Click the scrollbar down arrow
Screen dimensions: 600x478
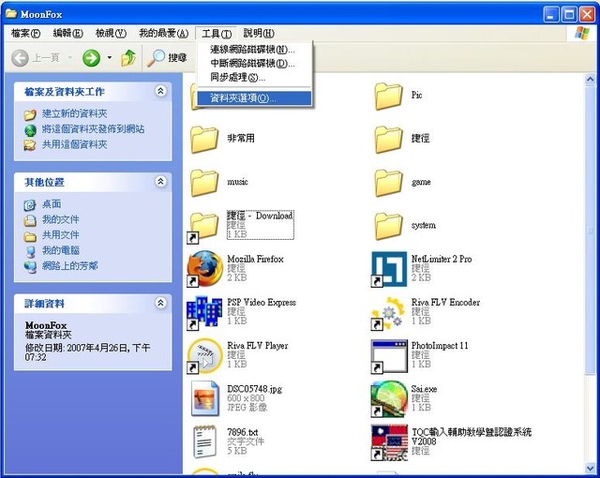[590, 468]
